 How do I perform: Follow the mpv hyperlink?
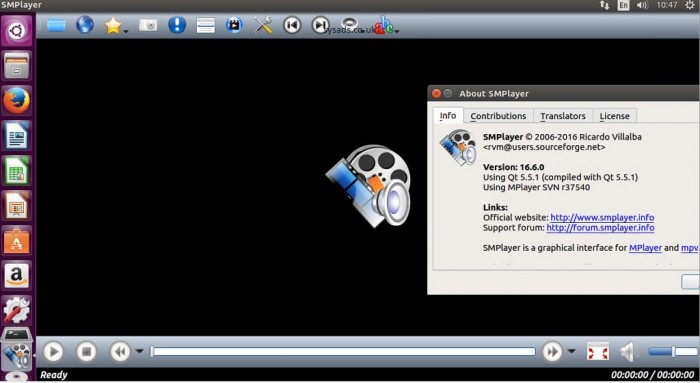point(689,248)
